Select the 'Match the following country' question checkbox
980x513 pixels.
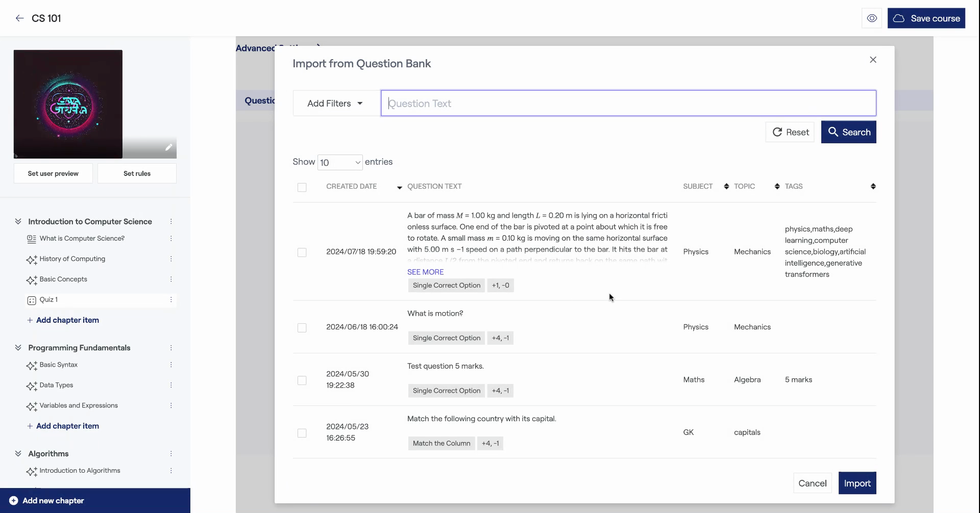[x=302, y=433]
